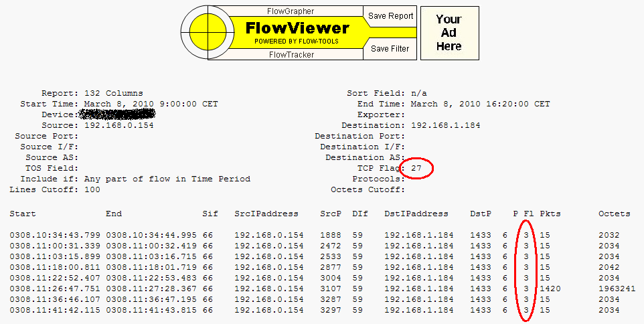Click source port value 2877
The width and height of the screenshot is (644, 324).
click(331, 267)
